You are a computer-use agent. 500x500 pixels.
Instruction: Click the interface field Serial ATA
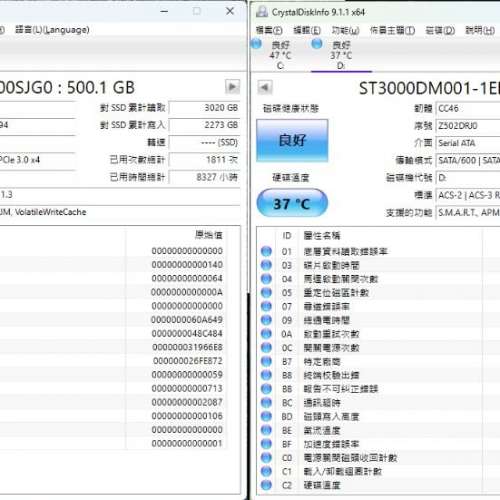(x=468, y=143)
